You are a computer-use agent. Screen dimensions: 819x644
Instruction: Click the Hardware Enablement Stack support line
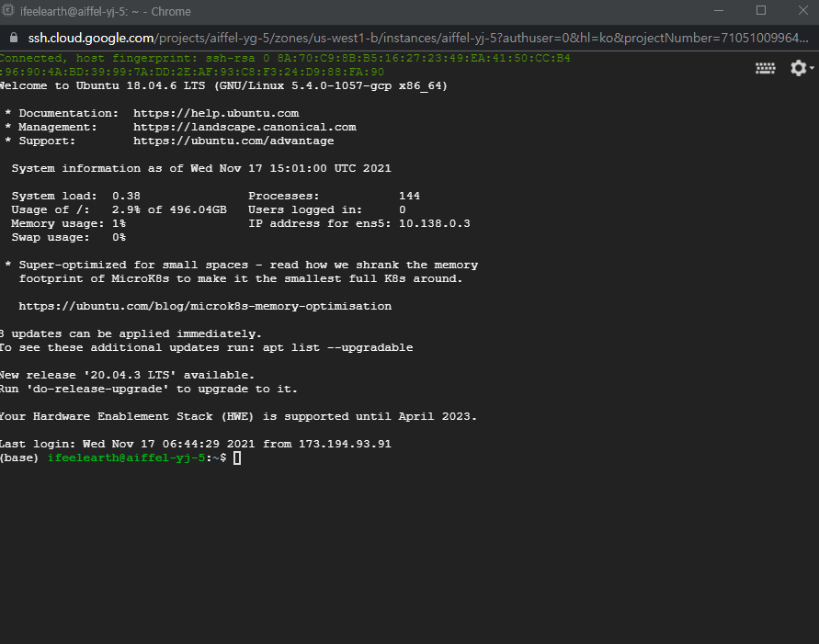tap(238, 416)
